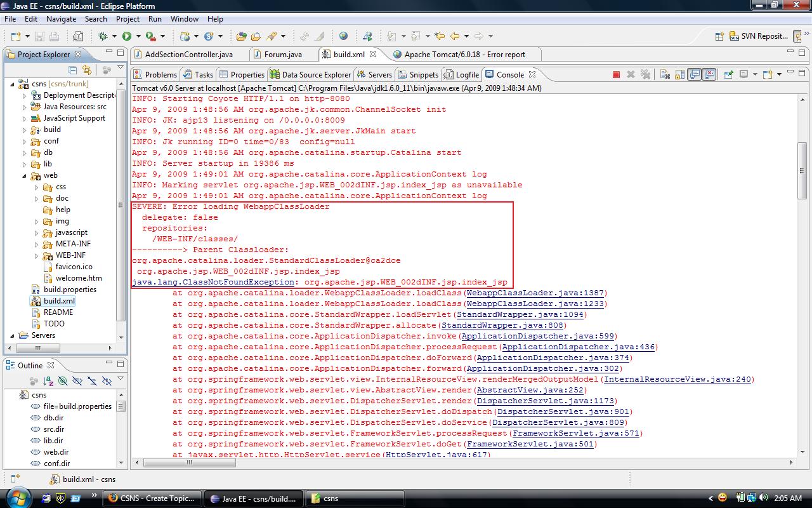Expand the build folder
The width and height of the screenshot is (812, 508).
[x=25, y=130]
